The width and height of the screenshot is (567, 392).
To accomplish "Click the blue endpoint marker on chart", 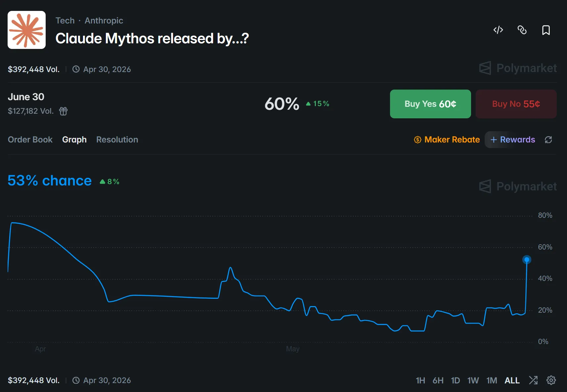I will [527, 260].
